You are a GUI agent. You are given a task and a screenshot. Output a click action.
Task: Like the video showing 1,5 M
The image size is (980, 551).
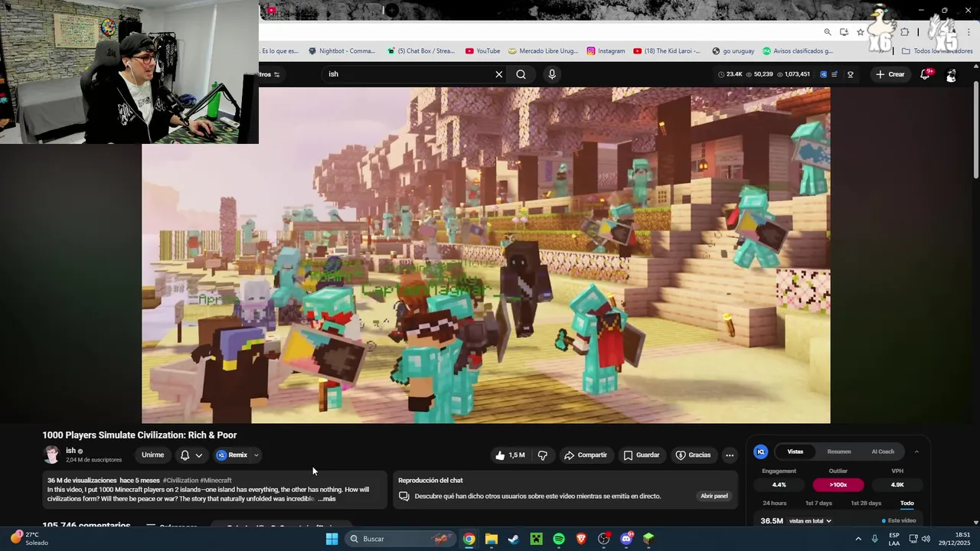pos(510,455)
